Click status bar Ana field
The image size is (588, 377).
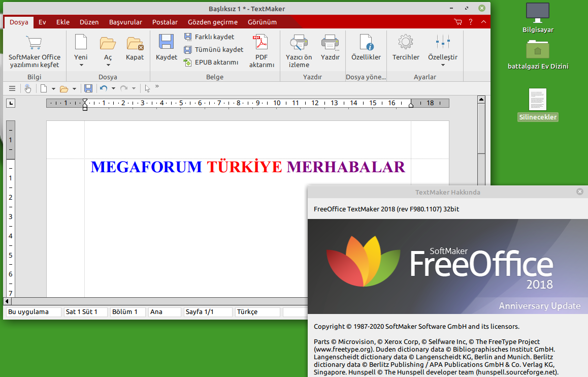tap(165, 312)
